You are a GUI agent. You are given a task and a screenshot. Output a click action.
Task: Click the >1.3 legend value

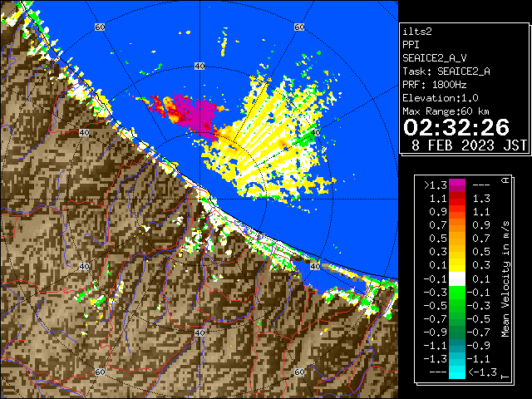(436, 185)
